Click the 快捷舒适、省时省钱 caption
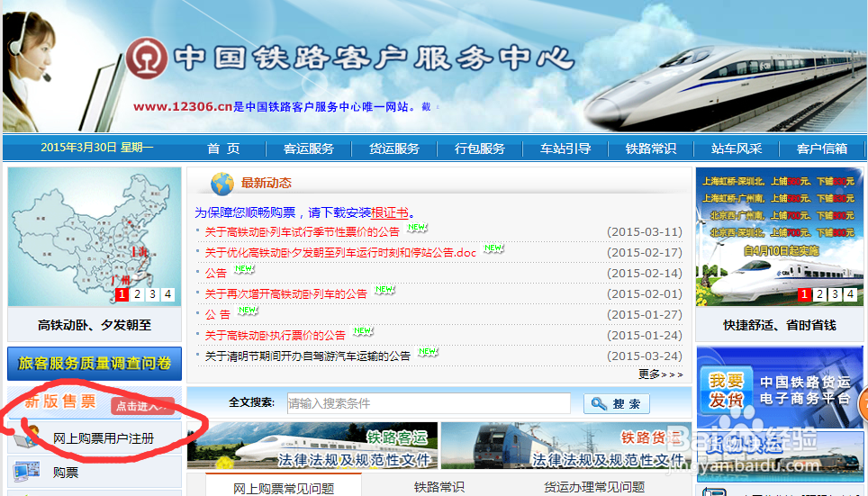 tap(780, 325)
